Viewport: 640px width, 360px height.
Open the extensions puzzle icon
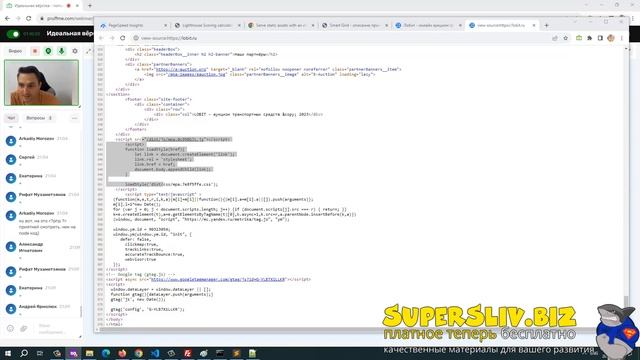click(589, 38)
